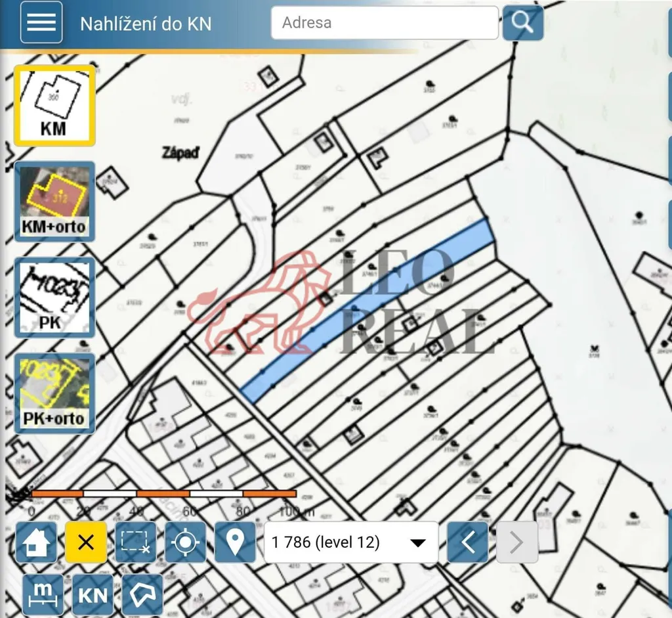Open the distance measuring tool
This screenshot has height=618, width=672.
43,594
